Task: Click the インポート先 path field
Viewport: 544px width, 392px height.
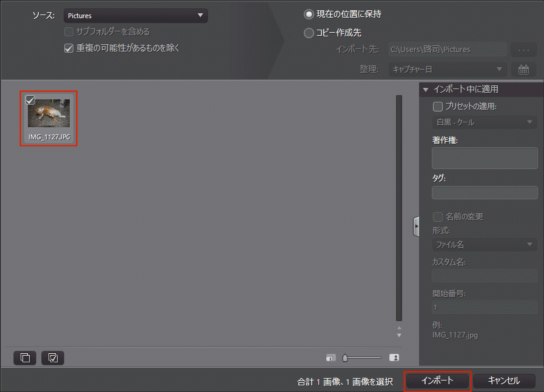Action: tap(447, 50)
